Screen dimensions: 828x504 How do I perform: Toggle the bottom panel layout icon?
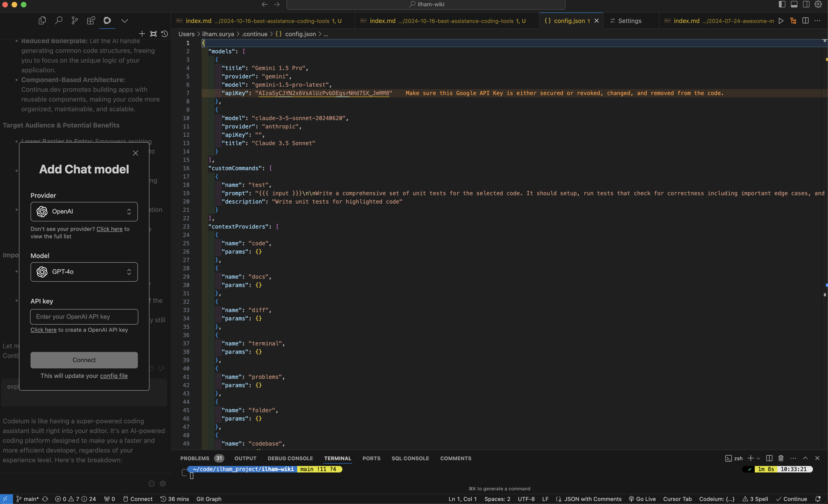pos(794,4)
